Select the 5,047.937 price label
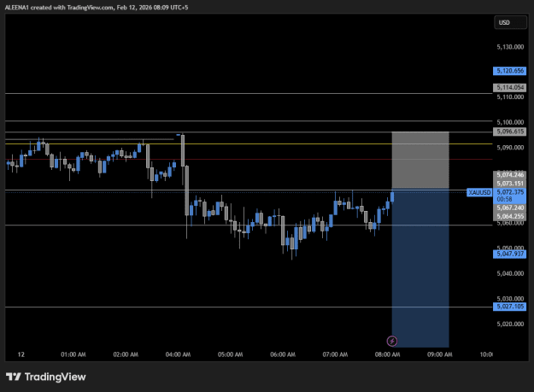 [509, 254]
